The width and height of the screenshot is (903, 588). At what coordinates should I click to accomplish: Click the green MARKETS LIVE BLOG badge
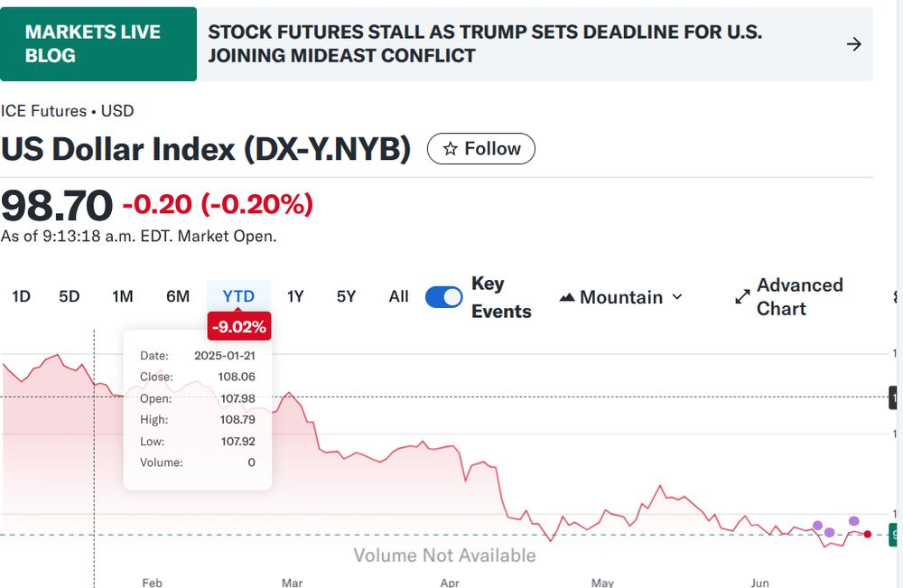point(98,44)
